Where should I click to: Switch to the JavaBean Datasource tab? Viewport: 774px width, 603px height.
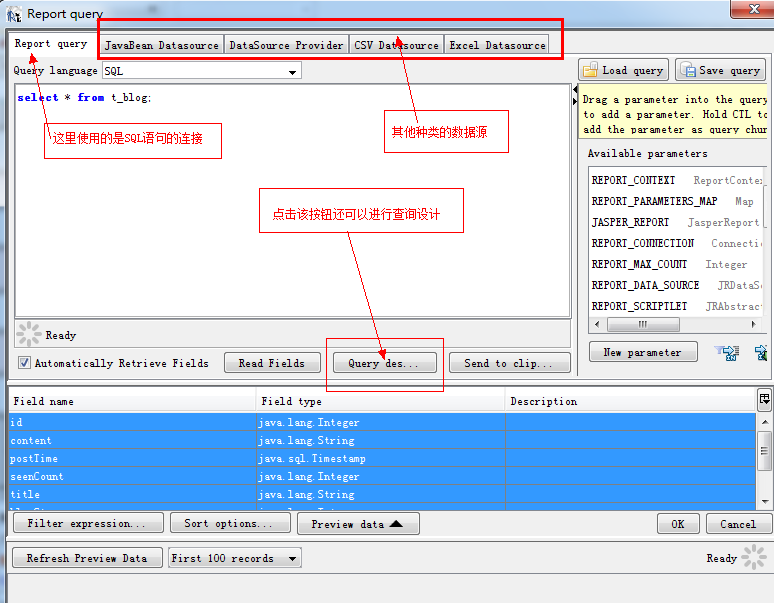(161, 45)
